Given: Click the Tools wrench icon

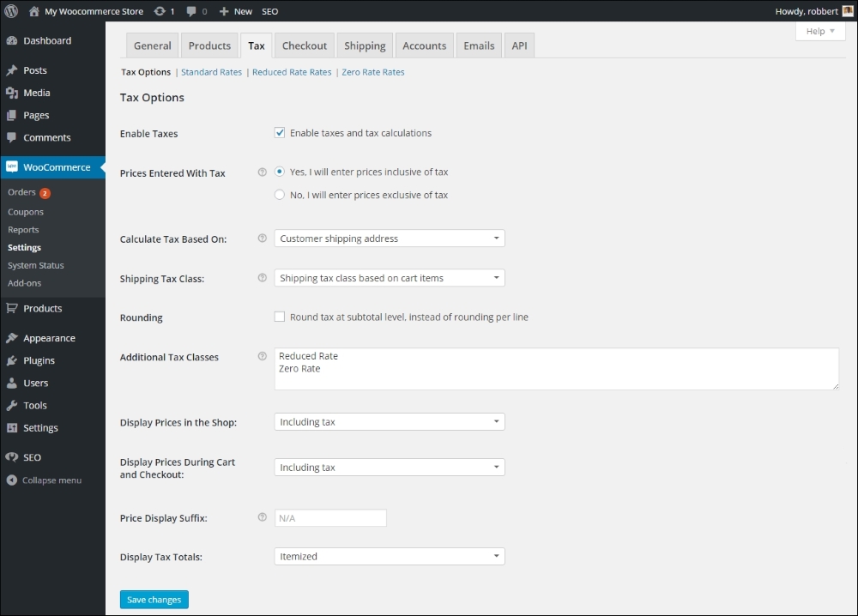Looking at the screenshot, I should pyautogui.click(x=11, y=406).
